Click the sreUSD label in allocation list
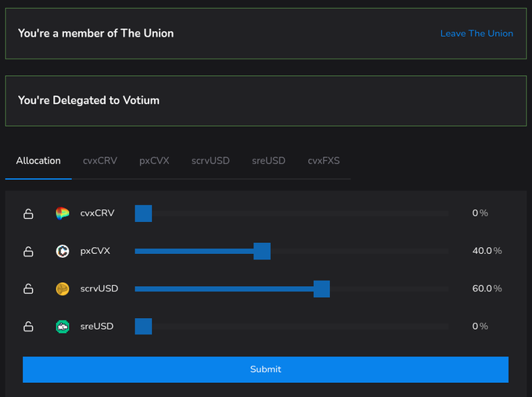This screenshot has width=532, height=397. (97, 326)
